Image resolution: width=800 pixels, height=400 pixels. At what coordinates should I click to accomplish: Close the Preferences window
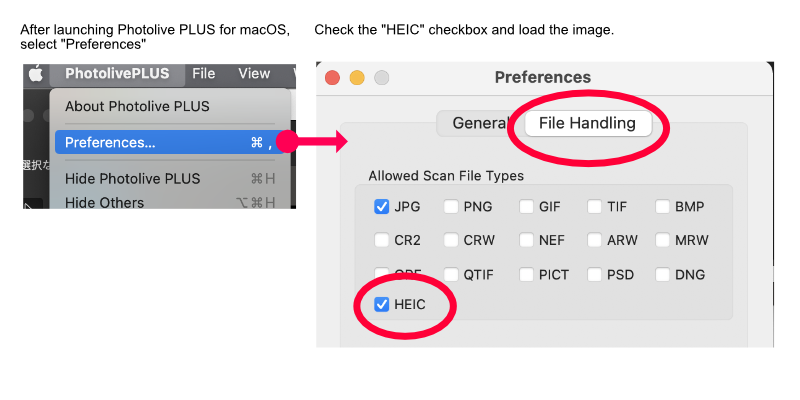click(x=333, y=78)
